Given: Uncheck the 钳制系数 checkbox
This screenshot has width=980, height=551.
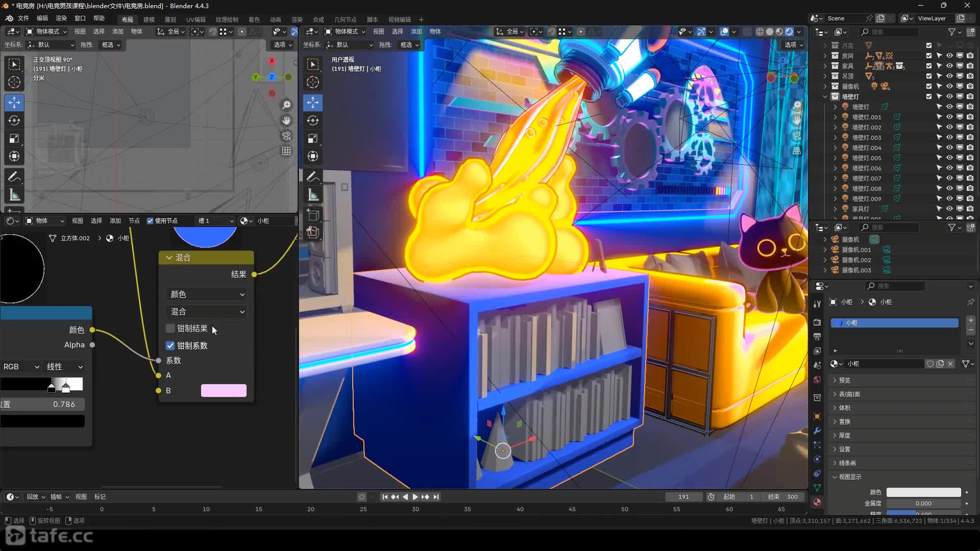Looking at the screenshot, I should click(170, 346).
